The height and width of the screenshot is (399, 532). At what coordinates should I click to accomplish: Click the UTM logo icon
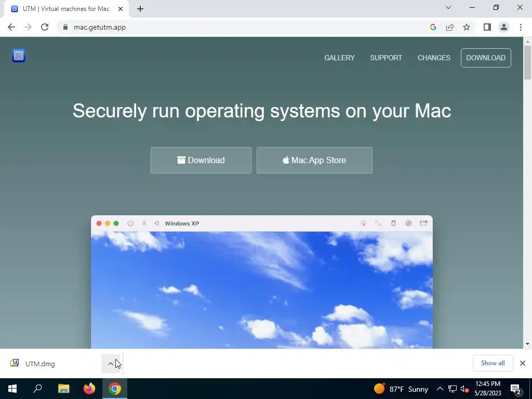(19, 56)
